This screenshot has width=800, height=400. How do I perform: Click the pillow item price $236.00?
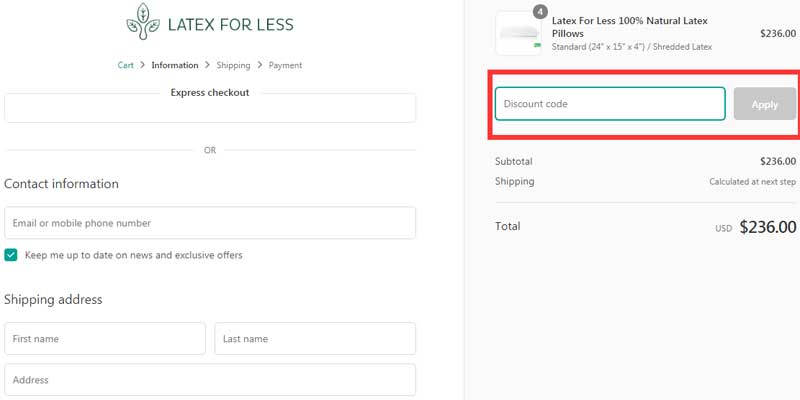click(778, 34)
